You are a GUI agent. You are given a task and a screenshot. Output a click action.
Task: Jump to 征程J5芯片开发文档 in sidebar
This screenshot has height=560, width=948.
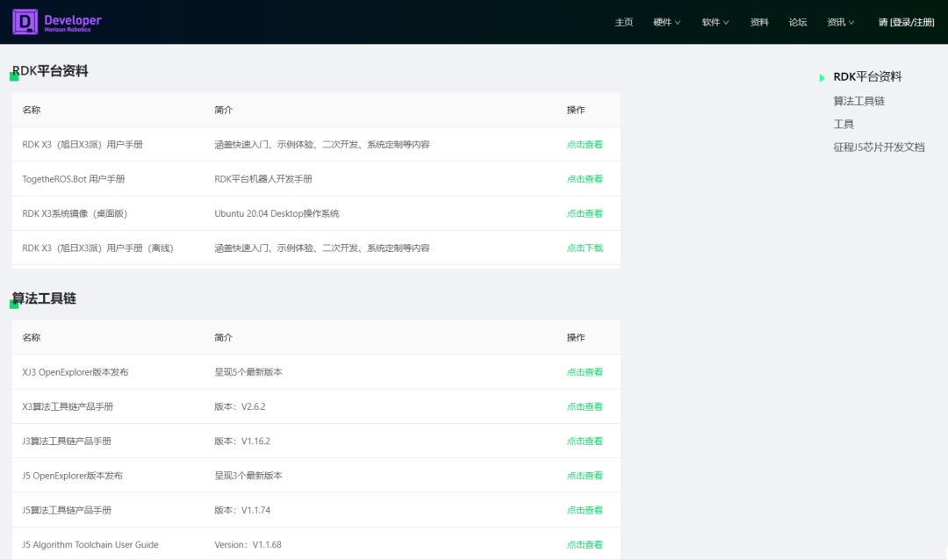click(879, 147)
